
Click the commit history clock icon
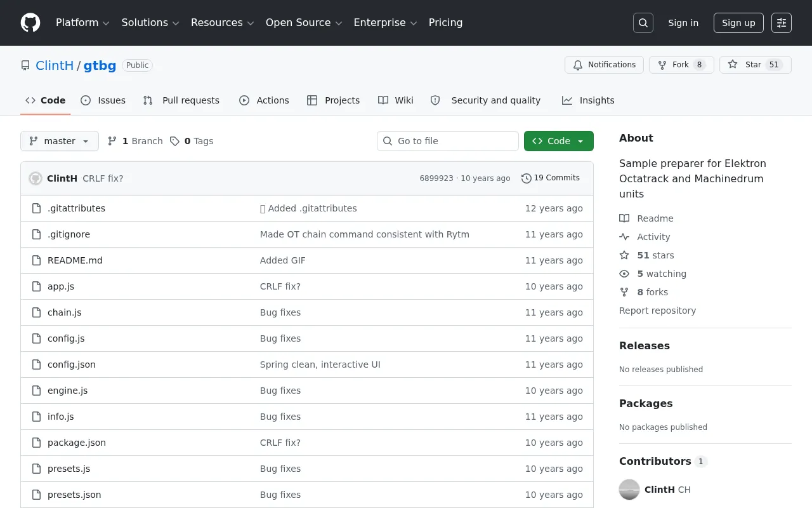[x=527, y=178]
